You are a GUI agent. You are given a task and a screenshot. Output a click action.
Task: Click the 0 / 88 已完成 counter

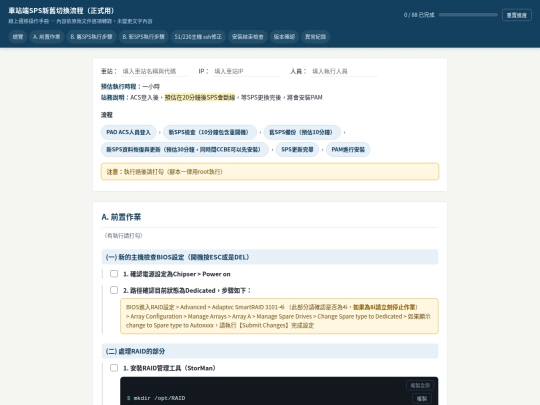[419, 15]
